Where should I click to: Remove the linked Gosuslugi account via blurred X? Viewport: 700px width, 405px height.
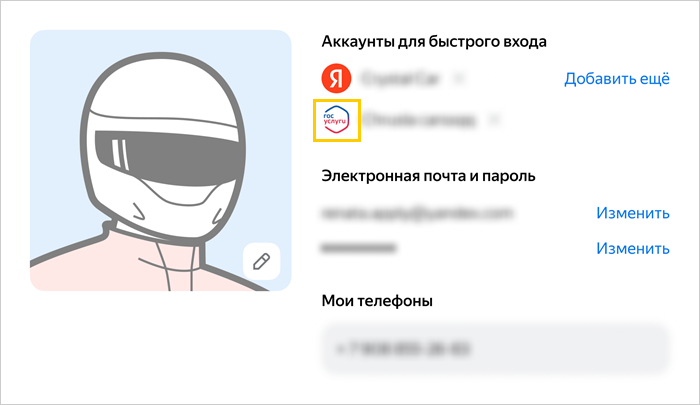click(494, 120)
